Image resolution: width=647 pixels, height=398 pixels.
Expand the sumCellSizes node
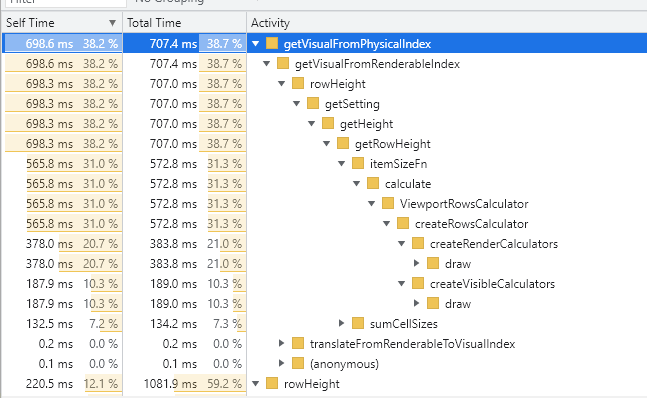(x=342, y=323)
